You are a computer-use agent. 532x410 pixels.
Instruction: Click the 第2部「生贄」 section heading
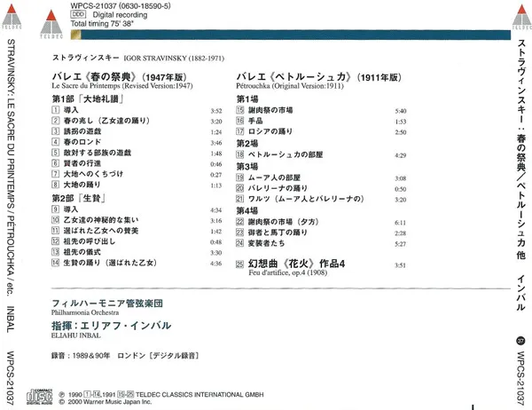click(79, 198)
